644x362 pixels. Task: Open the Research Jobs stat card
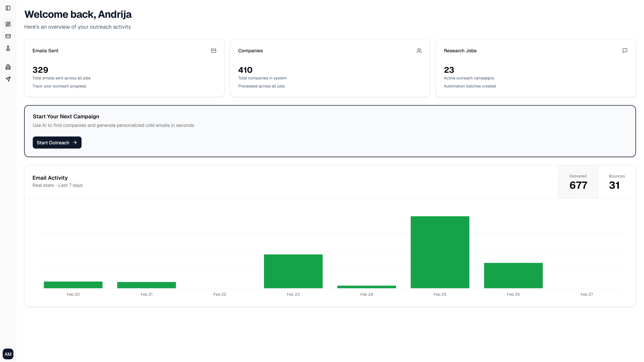tap(535, 68)
